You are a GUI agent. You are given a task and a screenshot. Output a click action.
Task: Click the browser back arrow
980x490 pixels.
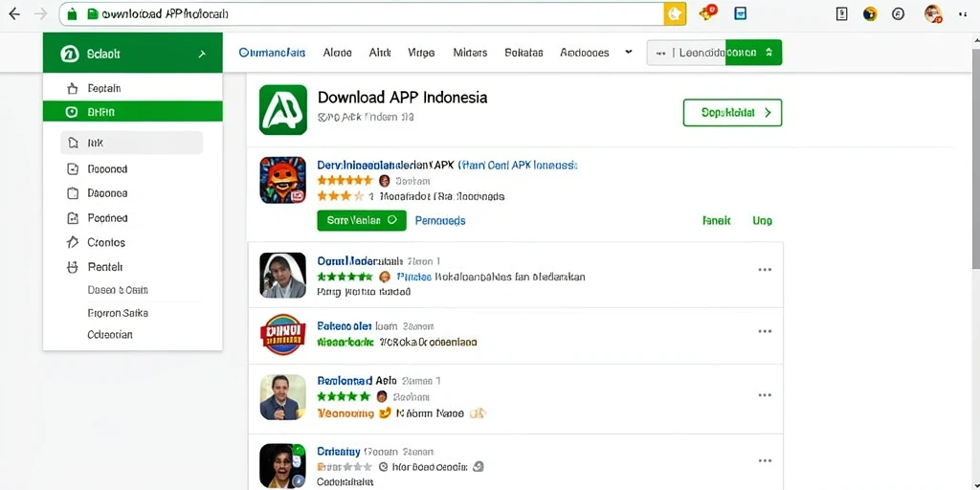(13, 13)
